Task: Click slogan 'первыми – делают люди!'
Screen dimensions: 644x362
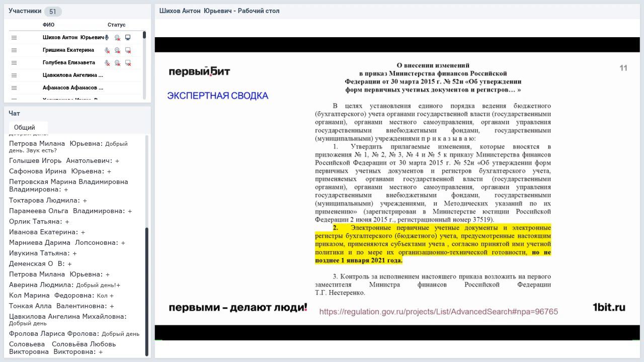Action: pos(238,307)
